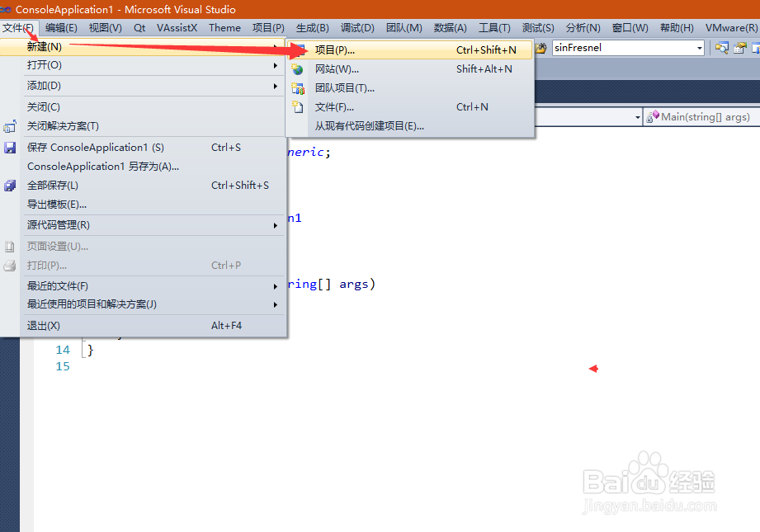760x532 pixels.
Task: Choose 项目(P)... in the New submenu
Action: point(410,50)
